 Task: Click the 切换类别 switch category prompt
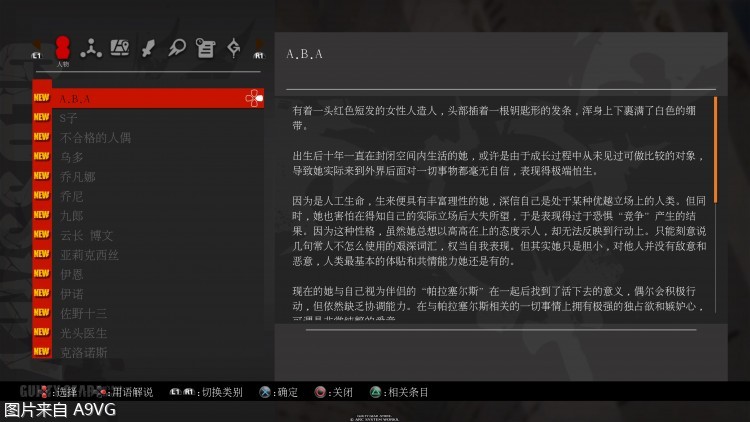(x=222, y=392)
